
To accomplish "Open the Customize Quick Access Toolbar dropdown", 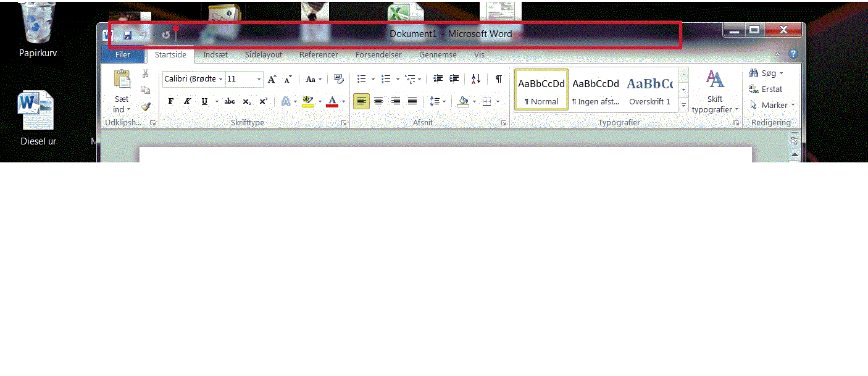I will pyautogui.click(x=182, y=36).
